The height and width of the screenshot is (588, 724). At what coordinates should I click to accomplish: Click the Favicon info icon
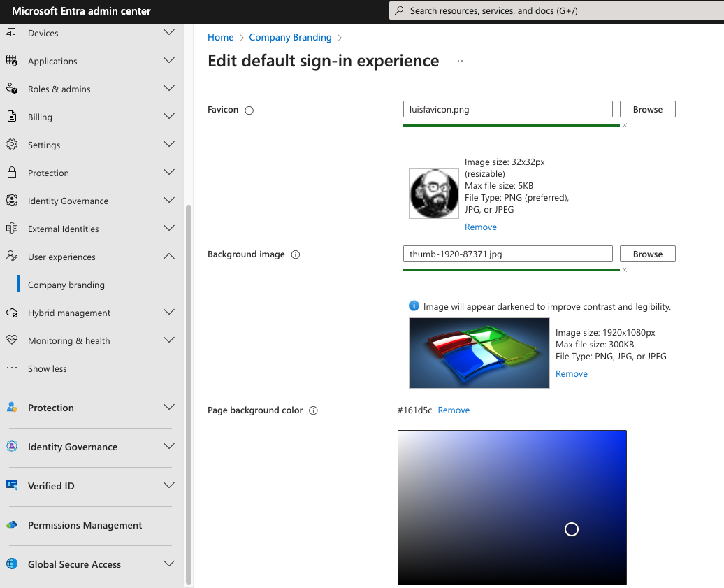click(x=249, y=110)
